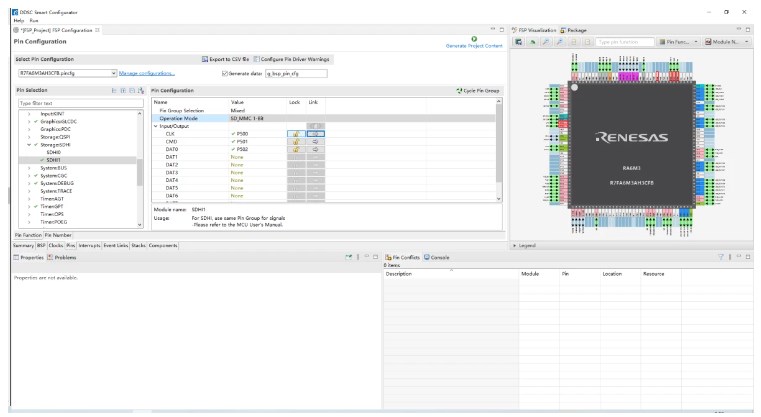
Task: Click the Type pin function search field
Action: point(625,42)
